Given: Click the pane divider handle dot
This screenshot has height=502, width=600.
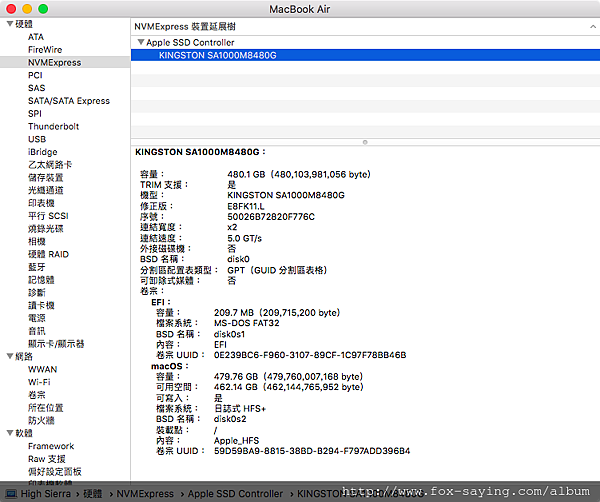Looking at the screenshot, I should 365,142.
